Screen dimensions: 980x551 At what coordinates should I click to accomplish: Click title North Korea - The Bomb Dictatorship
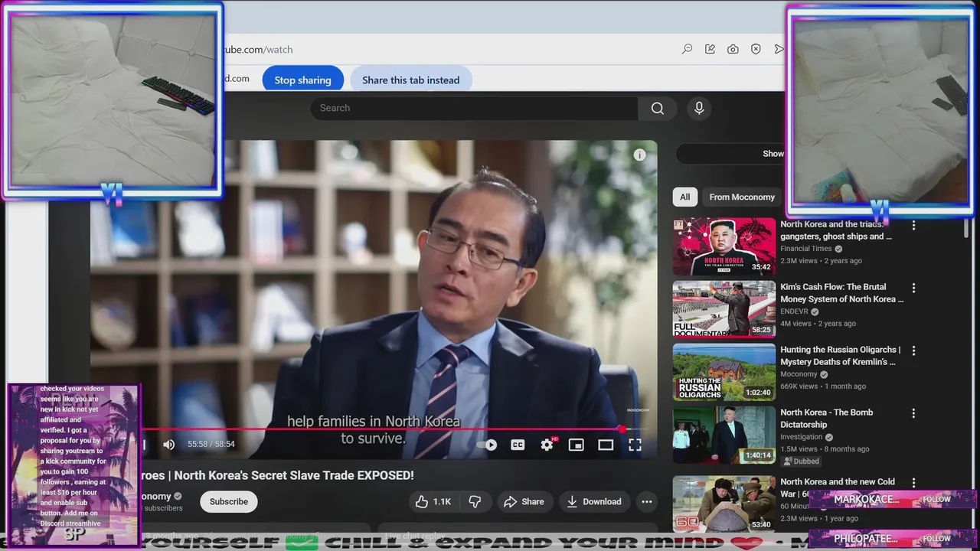coord(827,419)
